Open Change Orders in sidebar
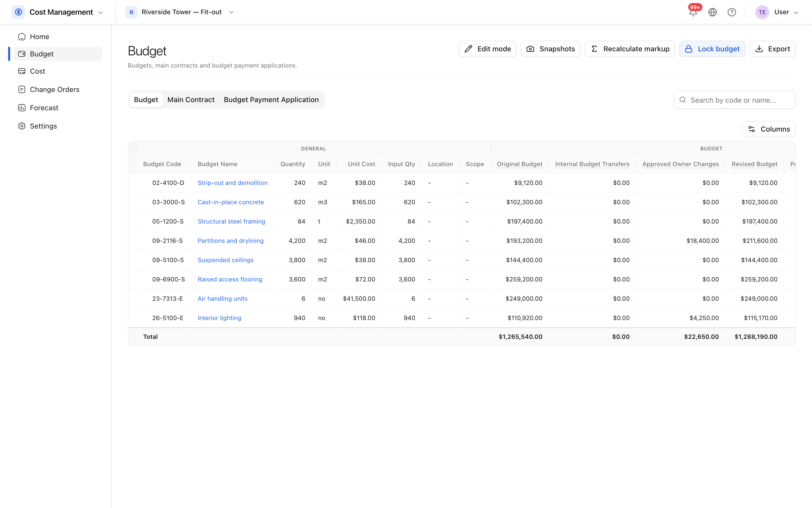The image size is (812, 508). coord(58,89)
